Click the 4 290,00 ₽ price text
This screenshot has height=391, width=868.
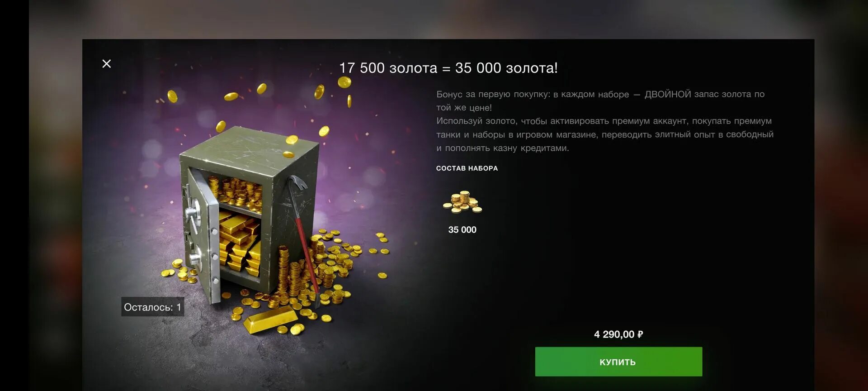(x=618, y=334)
